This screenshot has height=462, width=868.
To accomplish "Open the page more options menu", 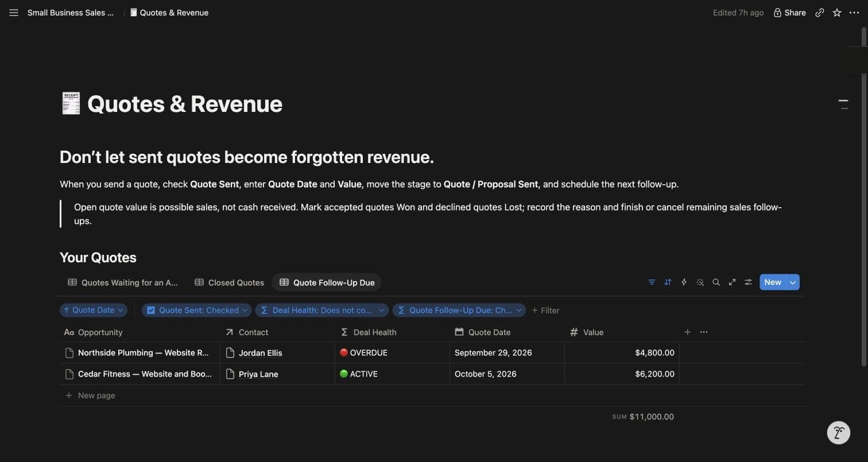I will pyautogui.click(x=854, y=13).
